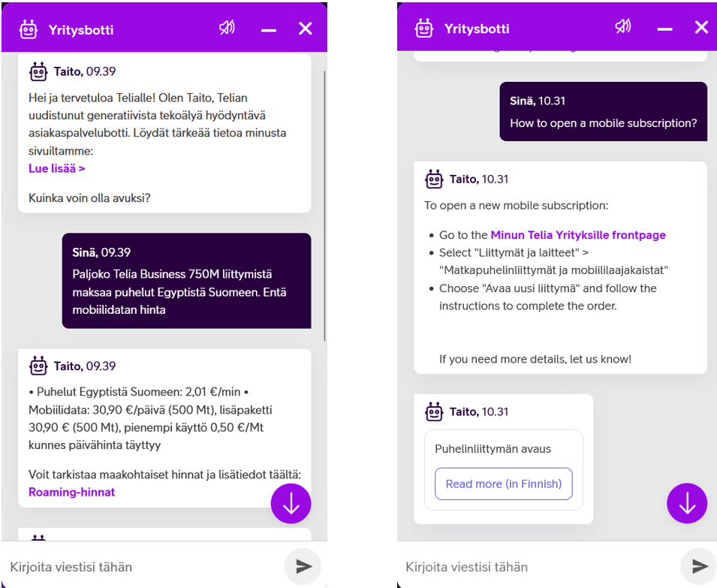Click the left chat vertical scrollbar
The image size is (717, 588).
tap(324, 206)
